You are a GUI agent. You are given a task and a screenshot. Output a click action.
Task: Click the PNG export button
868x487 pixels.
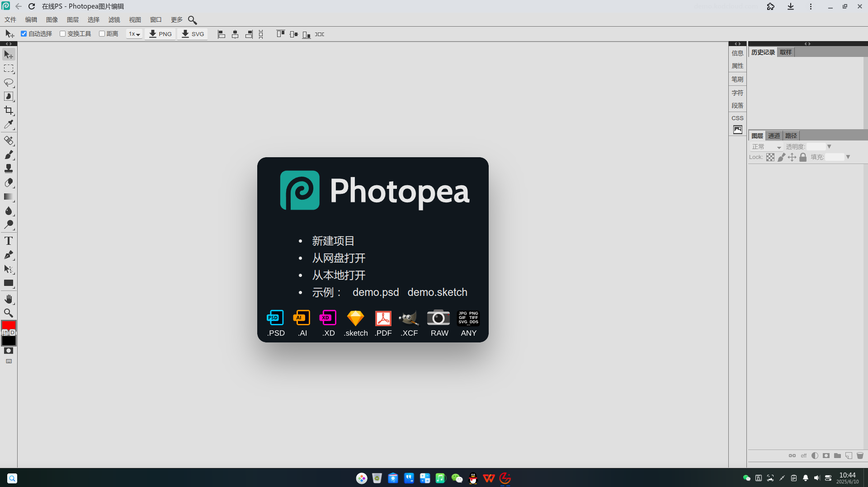160,34
